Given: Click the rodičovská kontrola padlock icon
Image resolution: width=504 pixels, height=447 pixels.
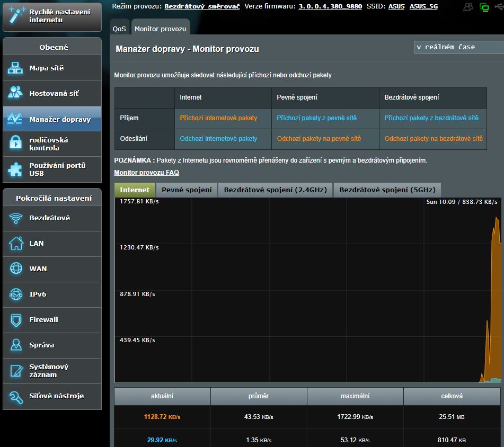Looking at the screenshot, I should [x=15, y=143].
